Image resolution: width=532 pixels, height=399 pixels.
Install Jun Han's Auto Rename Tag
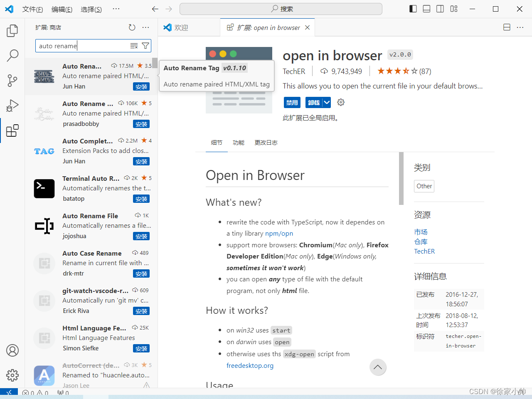tap(141, 87)
